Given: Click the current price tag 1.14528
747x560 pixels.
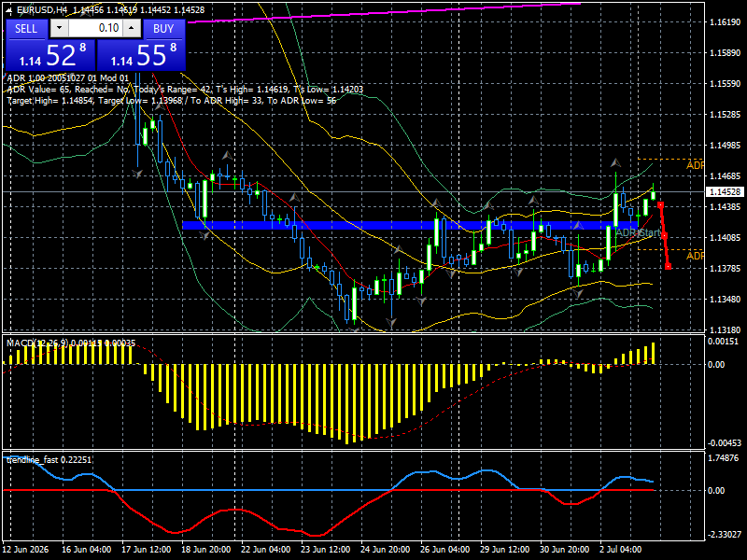Looking at the screenshot, I should point(726,192).
